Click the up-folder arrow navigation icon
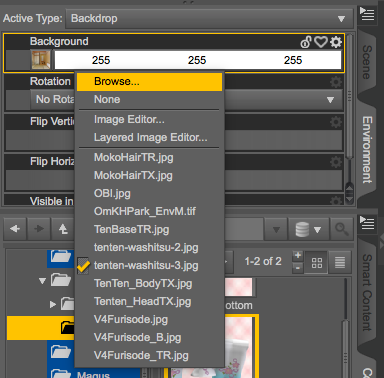384x378 pixels. [63, 229]
